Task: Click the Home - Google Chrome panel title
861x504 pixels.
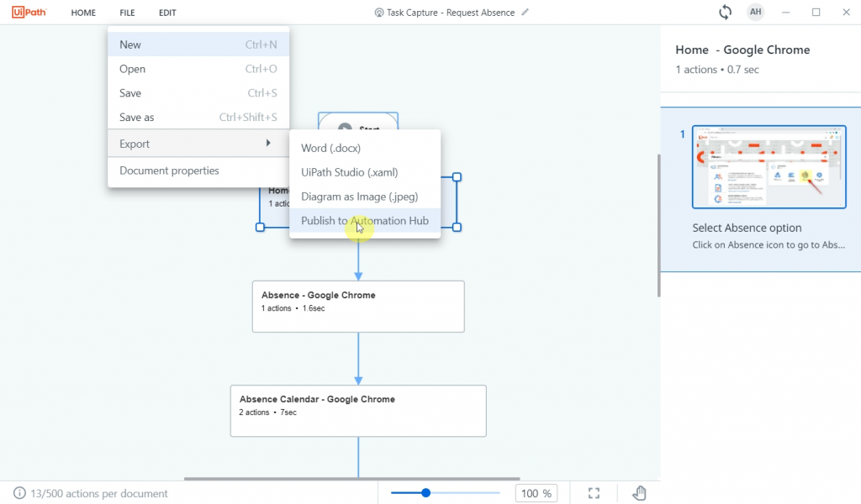Action: coord(742,50)
